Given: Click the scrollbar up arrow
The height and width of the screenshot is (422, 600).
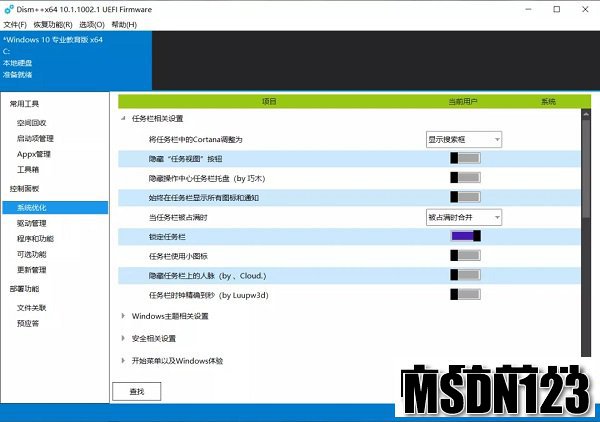Looking at the screenshot, I should [586, 114].
